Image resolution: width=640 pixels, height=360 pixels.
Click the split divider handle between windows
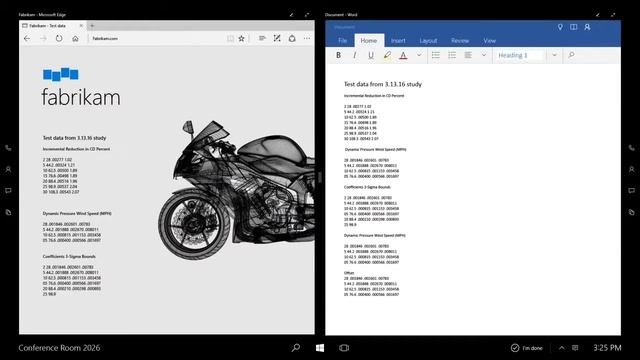[x=320, y=177]
